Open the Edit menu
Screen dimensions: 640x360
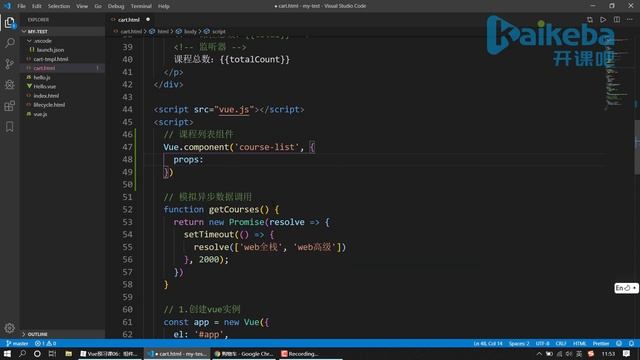(x=37, y=6)
